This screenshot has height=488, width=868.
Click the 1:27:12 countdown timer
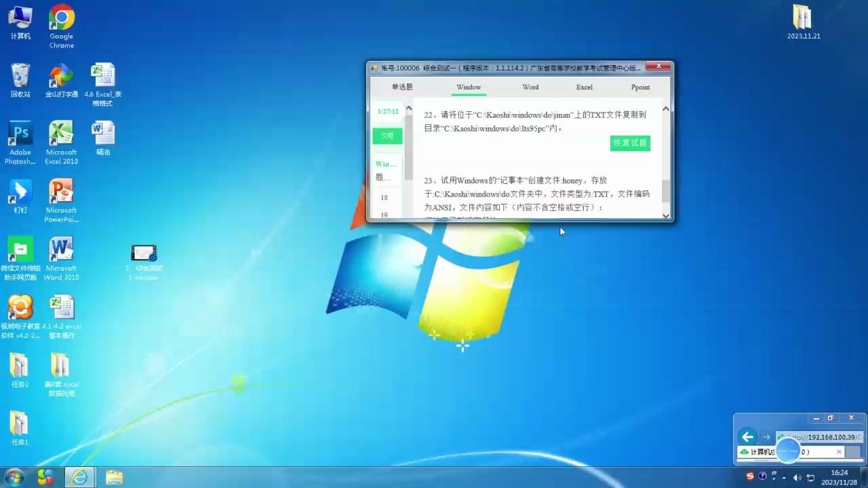pos(388,111)
